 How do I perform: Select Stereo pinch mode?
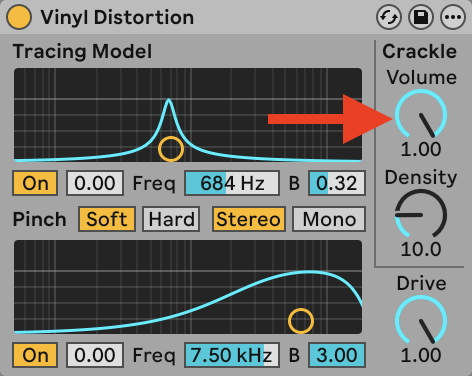coord(249,219)
